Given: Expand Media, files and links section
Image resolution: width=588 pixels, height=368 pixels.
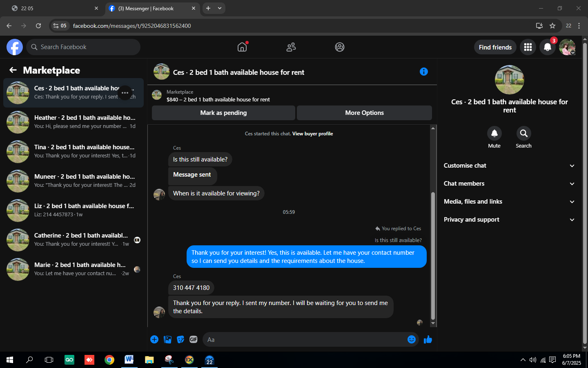Looking at the screenshot, I should (509, 202).
